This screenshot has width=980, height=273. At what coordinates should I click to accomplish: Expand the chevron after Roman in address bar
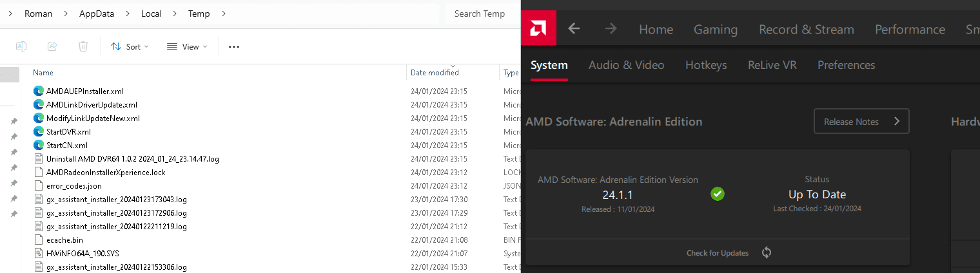tap(66, 14)
